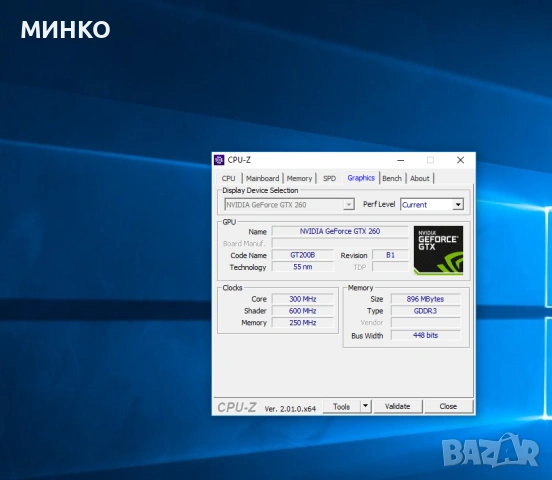Close CPU-Z with the title bar X

tap(460, 160)
